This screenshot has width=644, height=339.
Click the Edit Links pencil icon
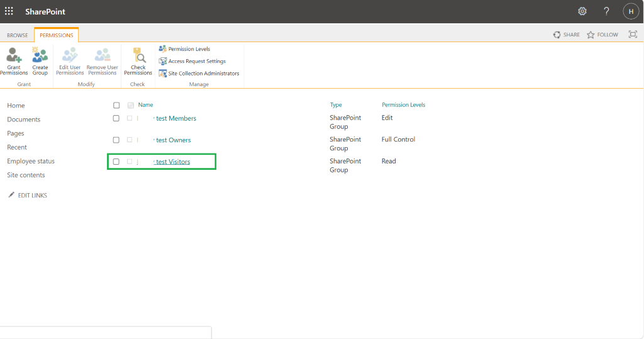click(x=11, y=195)
